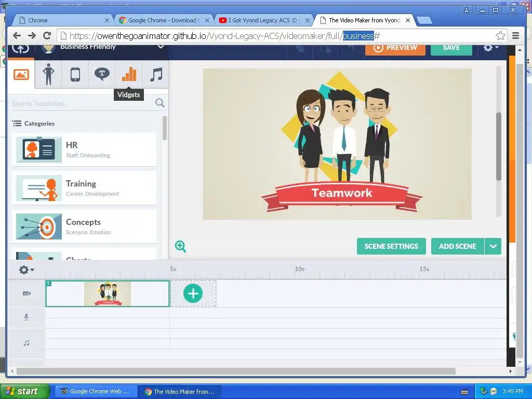Open the Windows start button
Viewport: 532px width, 399px height.
click(24, 391)
